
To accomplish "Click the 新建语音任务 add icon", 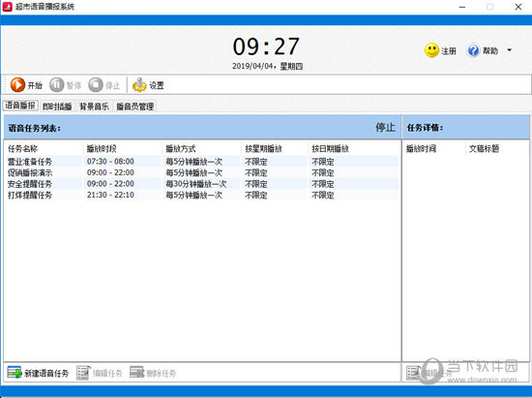I will tap(15, 373).
